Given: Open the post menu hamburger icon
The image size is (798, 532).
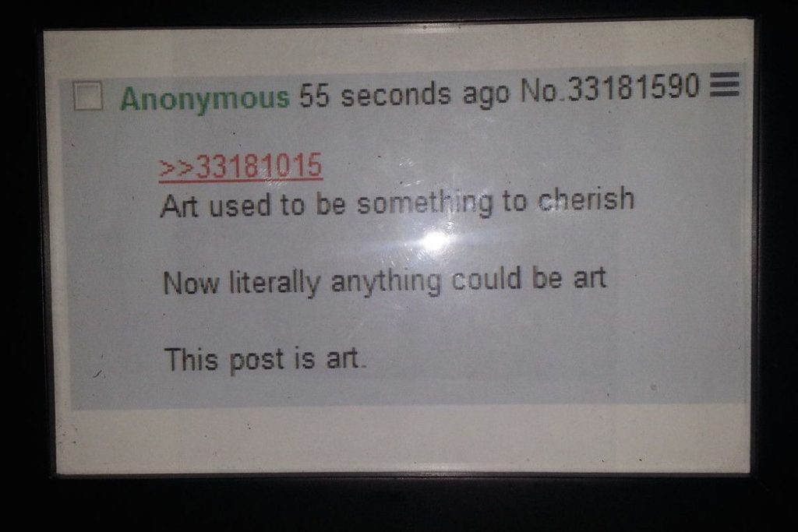Looking at the screenshot, I should 724,84.
